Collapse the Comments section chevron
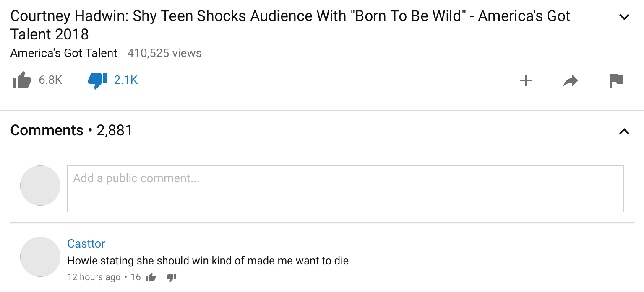This screenshot has height=292, width=644. [x=624, y=131]
